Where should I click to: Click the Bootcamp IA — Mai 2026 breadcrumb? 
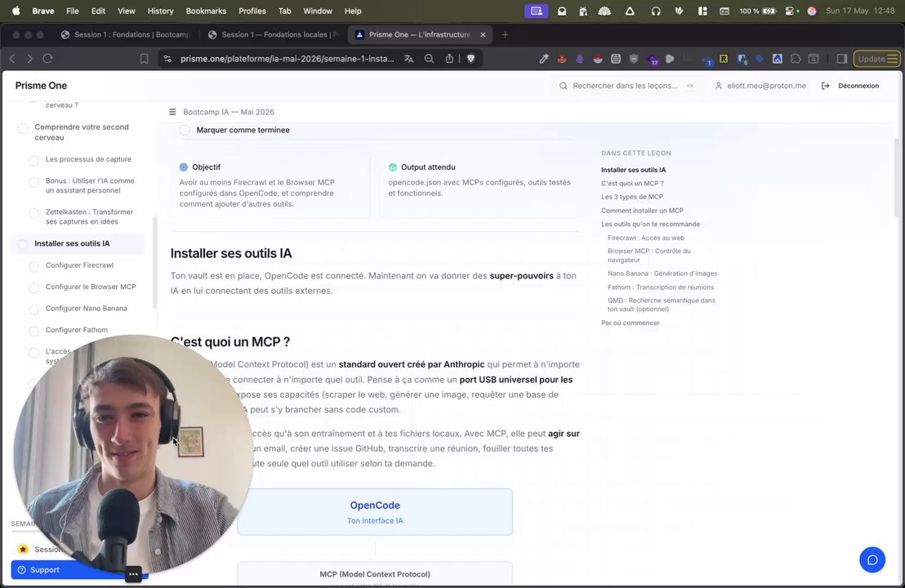coord(229,112)
